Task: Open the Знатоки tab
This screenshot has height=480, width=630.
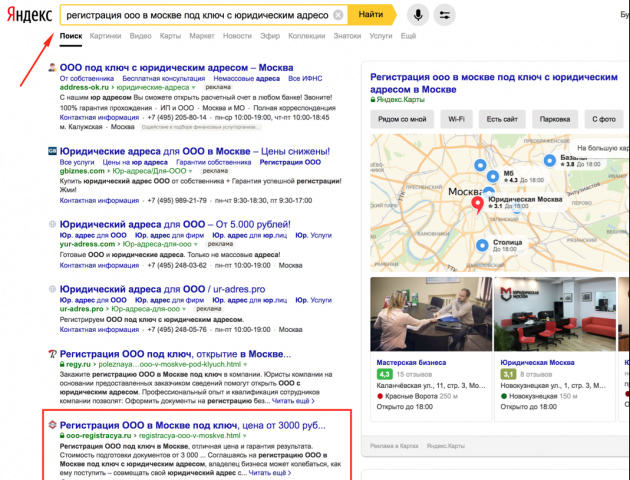Action: [347, 36]
